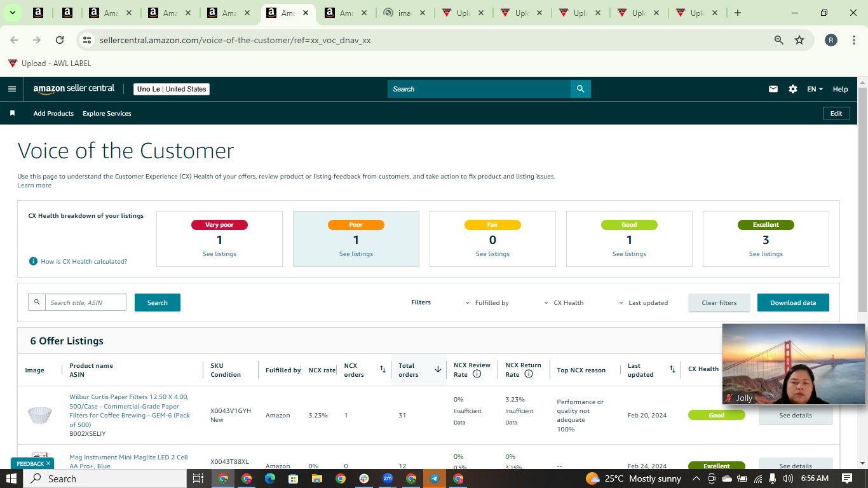This screenshot has width=868, height=488.
Task: Open the messages envelope icon
Action: (x=773, y=89)
